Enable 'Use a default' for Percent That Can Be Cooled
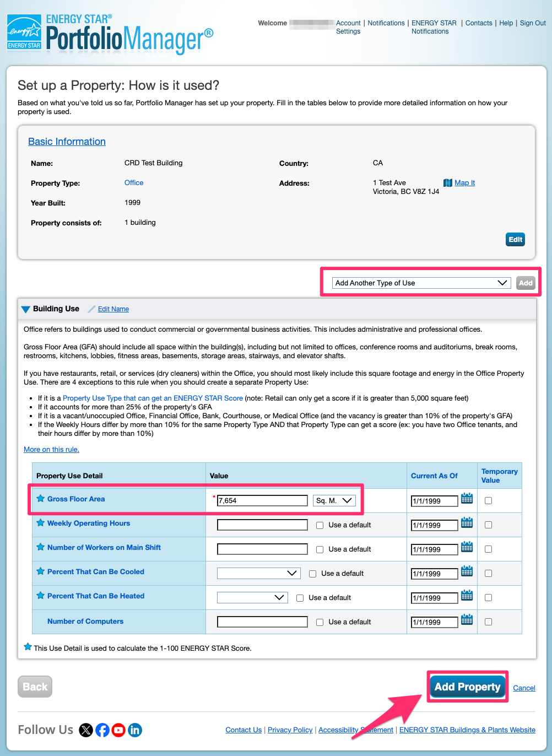Viewport: 552px width, 756px height. tap(312, 574)
